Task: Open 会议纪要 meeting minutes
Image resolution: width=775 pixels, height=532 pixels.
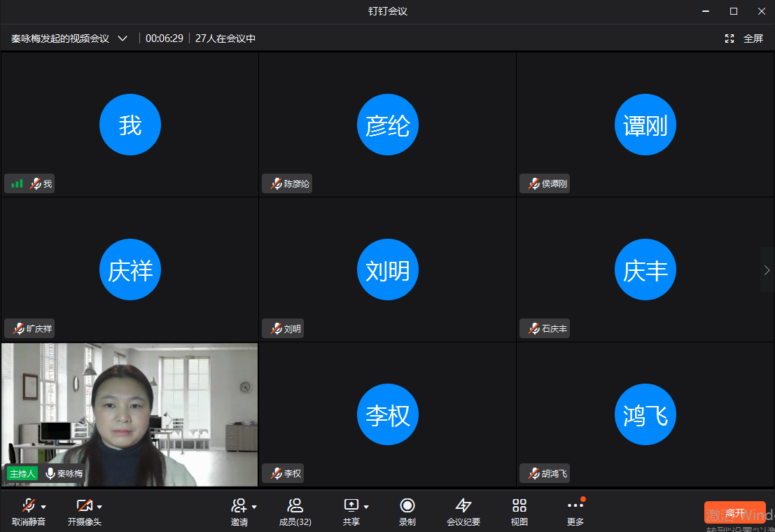Action: [x=463, y=506]
